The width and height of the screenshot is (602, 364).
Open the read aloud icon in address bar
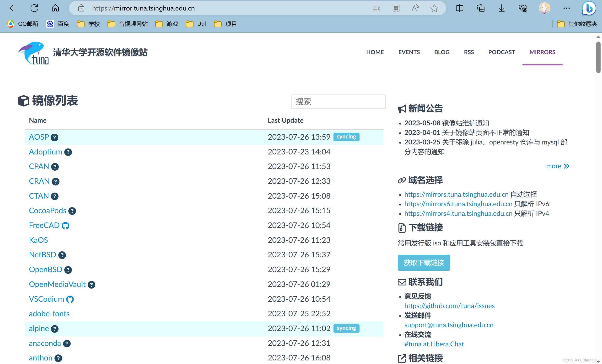point(415,8)
